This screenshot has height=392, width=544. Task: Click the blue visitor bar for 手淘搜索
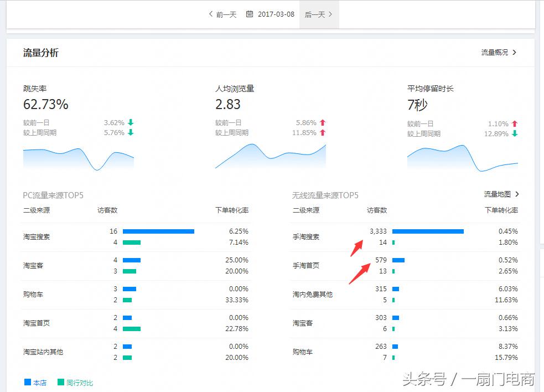click(x=429, y=231)
